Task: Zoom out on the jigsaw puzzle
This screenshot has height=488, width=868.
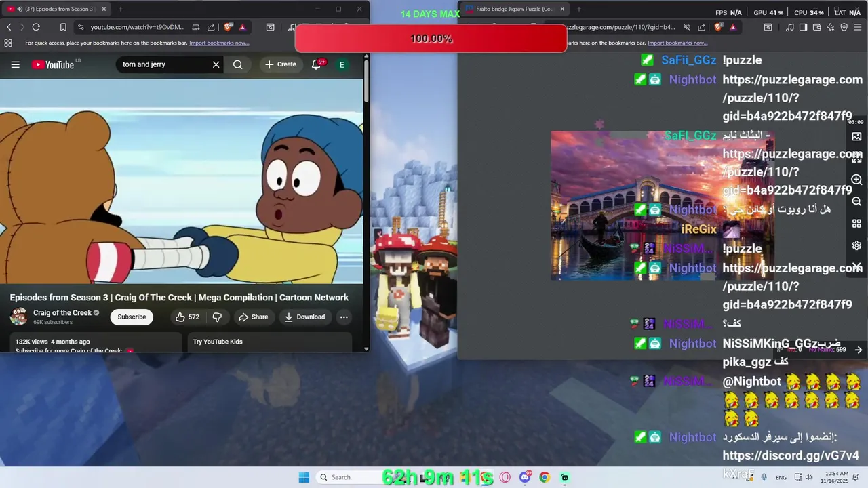Action: pos(856,201)
